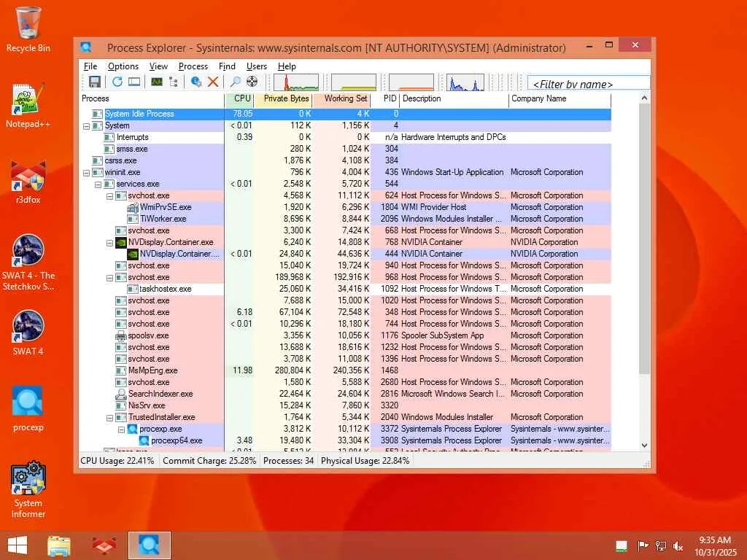Screen dimensions: 747x560
Task: Open the Options menu
Action: click(123, 66)
